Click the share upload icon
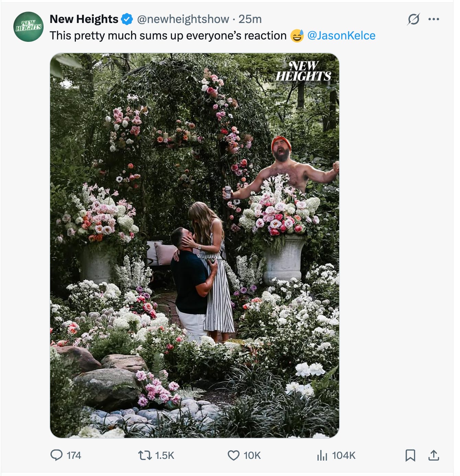 pyautogui.click(x=434, y=456)
